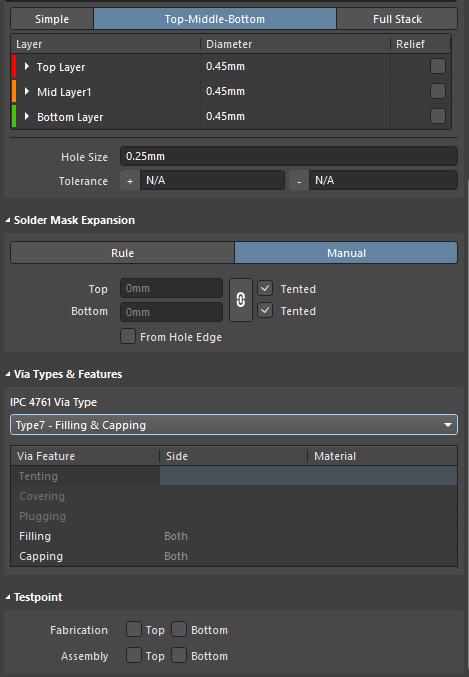Collapse the Via Types & Features section

tap(8, 374)
